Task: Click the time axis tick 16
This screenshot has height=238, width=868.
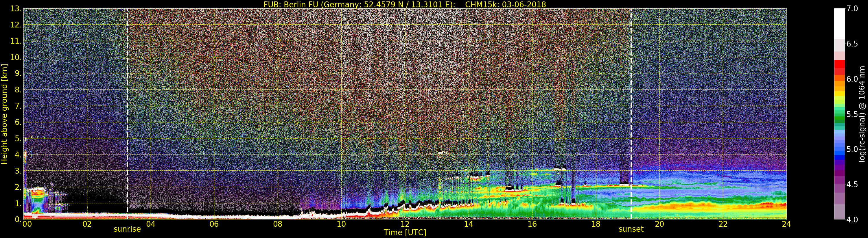Action: tap(532, 224)
